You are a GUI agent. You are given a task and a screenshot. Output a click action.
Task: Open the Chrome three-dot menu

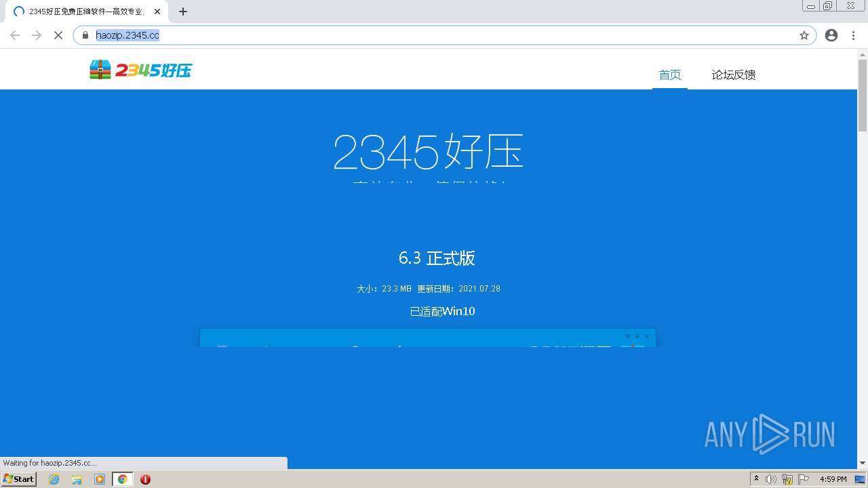pyautogui.click(x=852, y=35)
